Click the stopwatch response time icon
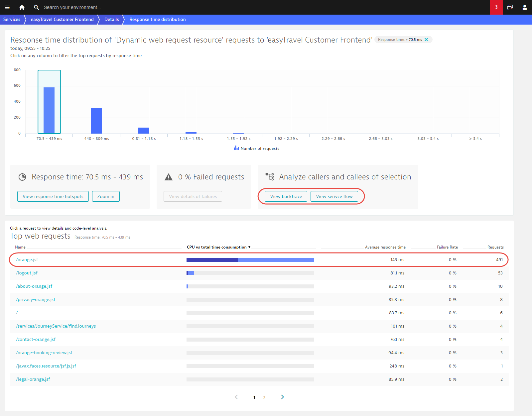532x416 pixels. (22, 177)
